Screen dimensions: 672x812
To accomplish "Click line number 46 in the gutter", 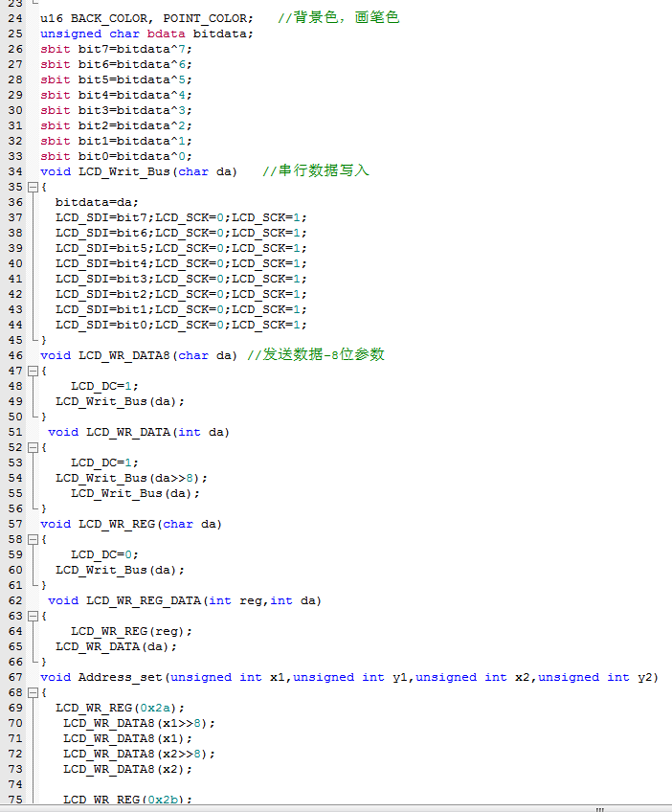I will [15, 355].
